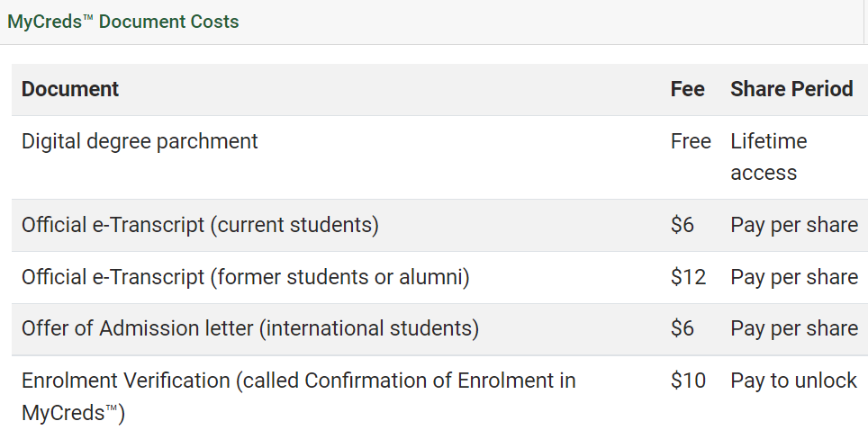This screenshot has height=439, width=868.
Task: Click Pay per share for alumni transcript
Action: (794, 277)
